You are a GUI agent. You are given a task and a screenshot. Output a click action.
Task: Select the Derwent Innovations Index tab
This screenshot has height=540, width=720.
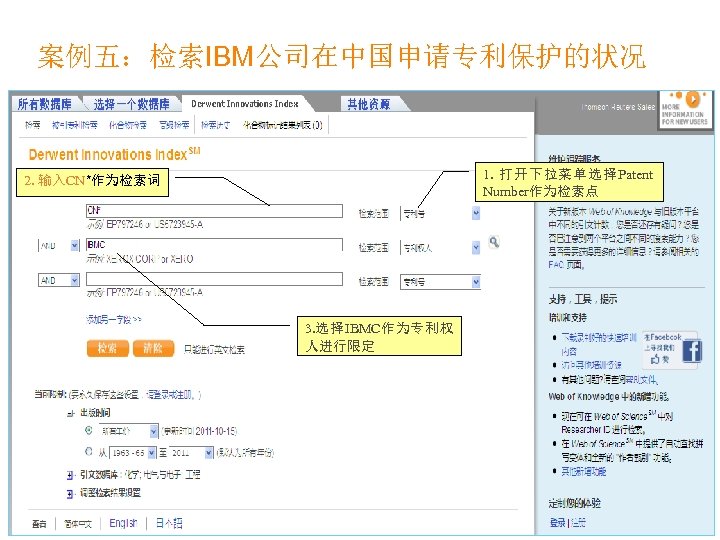pos(245,104)
